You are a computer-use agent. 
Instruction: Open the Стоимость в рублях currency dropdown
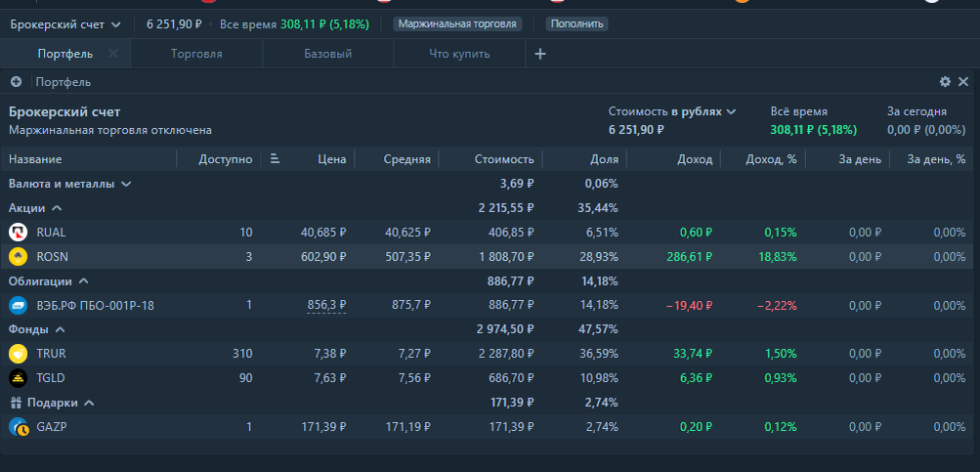pos(672,112)
